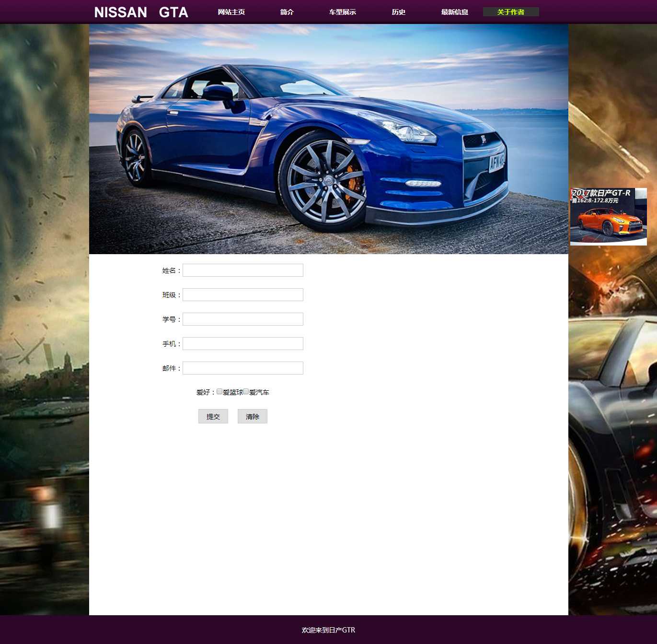The image size is (657, 644).
Task: Select the 学号 student number field
Action: click(243, 319)
